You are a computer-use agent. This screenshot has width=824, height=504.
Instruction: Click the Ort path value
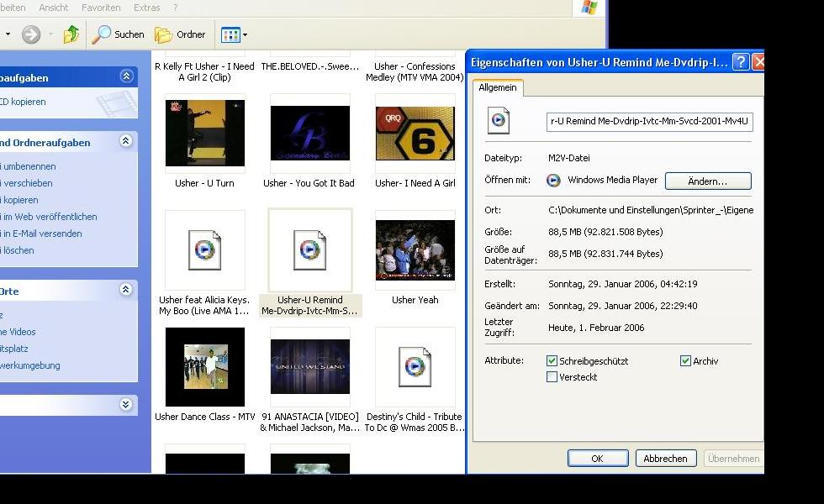(651, 210)
